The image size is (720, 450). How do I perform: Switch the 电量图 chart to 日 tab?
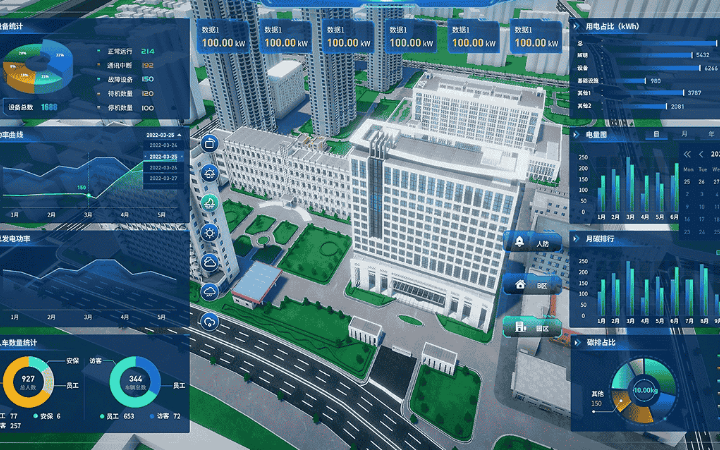coord(656,133)
